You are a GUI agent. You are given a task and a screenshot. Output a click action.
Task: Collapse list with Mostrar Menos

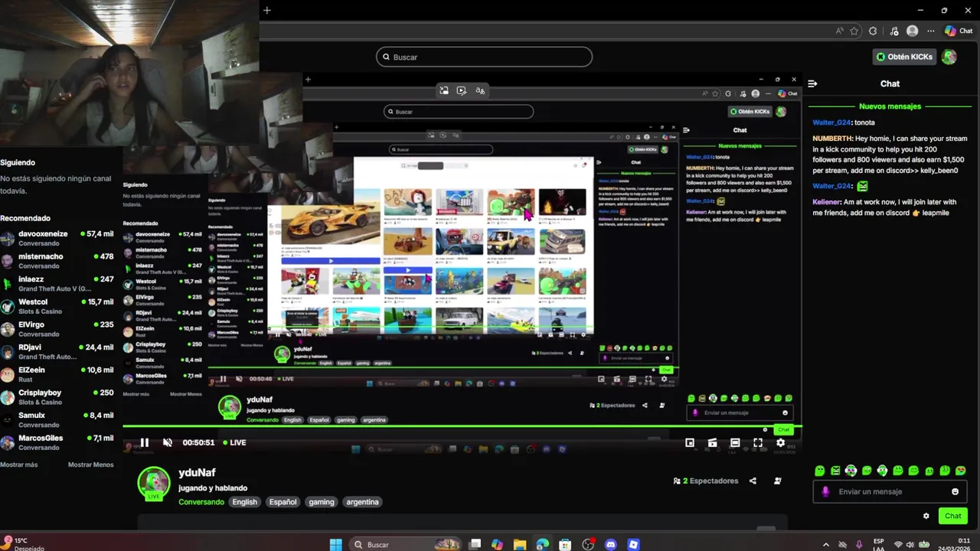click(x=90, y=465)
